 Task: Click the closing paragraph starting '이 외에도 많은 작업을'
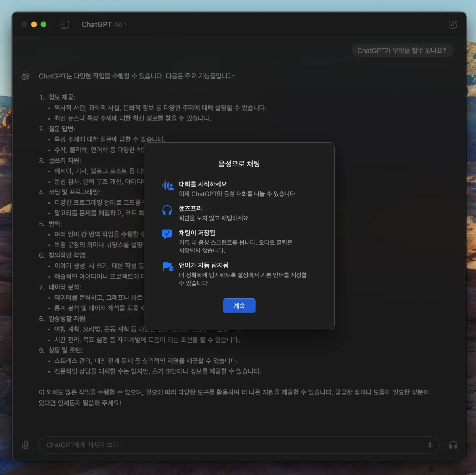click(234, 397)
